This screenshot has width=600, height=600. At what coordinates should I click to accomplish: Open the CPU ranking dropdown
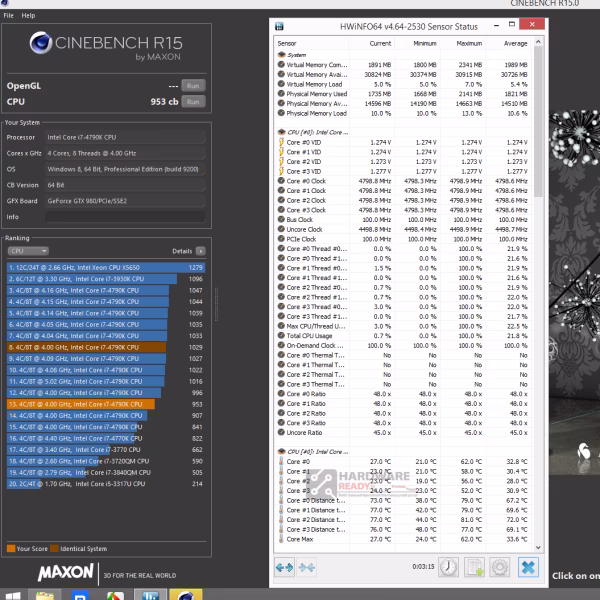[28, 251]
